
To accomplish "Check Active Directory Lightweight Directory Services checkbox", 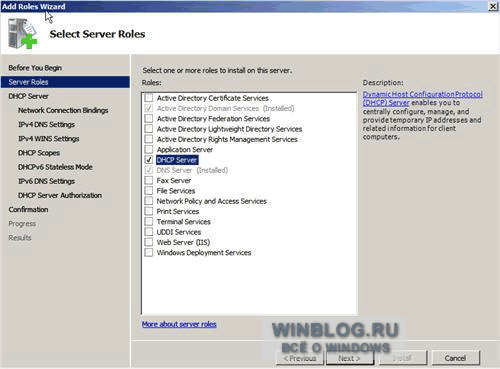I will point(149,129).
